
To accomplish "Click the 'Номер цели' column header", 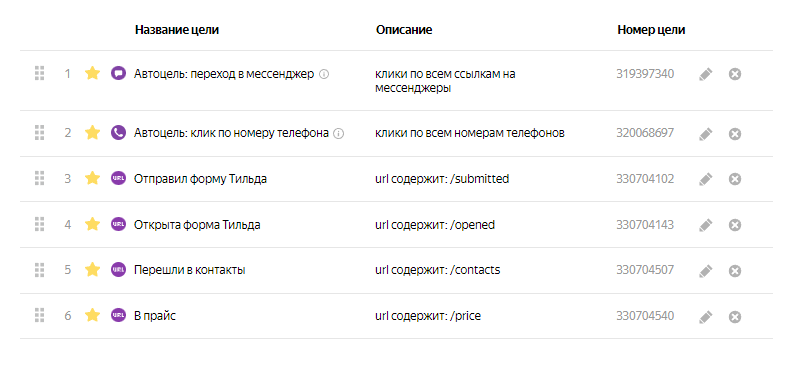I will 651,30.
